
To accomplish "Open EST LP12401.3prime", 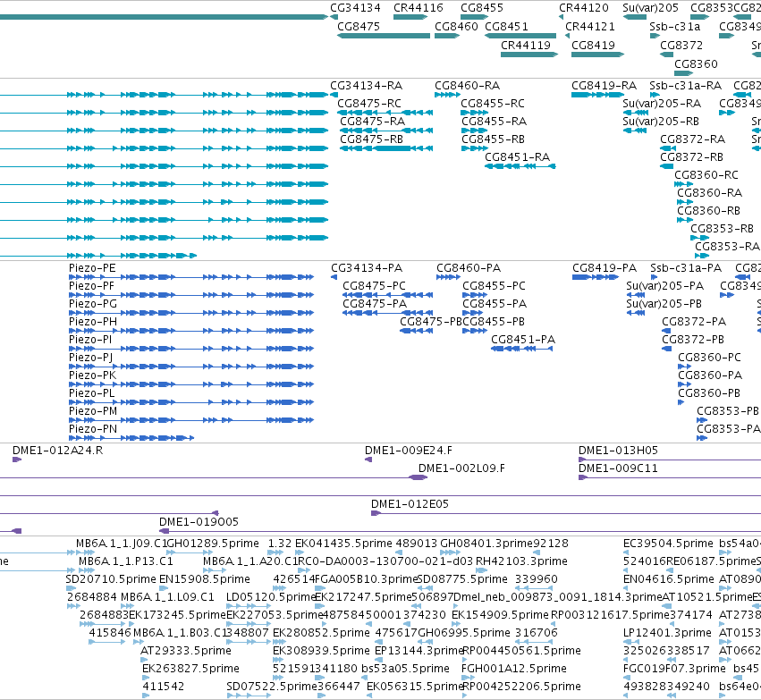I will pos(667,633).
